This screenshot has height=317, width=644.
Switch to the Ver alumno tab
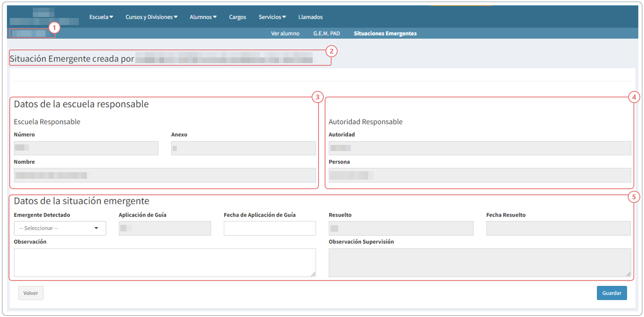(285, 33)
